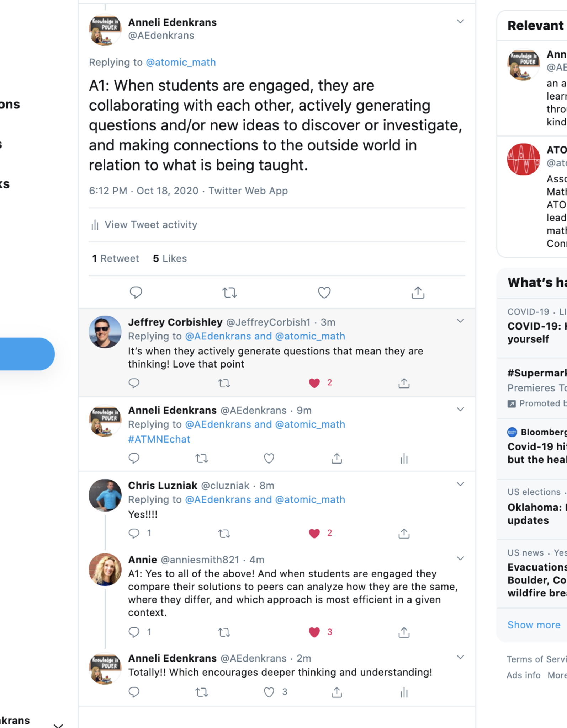This screenshot has height=728, width=567.
Task: Like the main A1 tweet
Action: [x=324, y=293]
